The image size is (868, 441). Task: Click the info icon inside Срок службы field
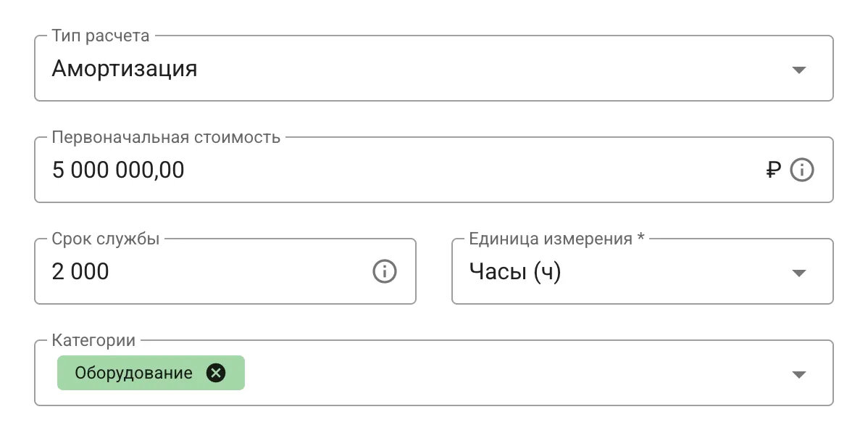(384, 272)
